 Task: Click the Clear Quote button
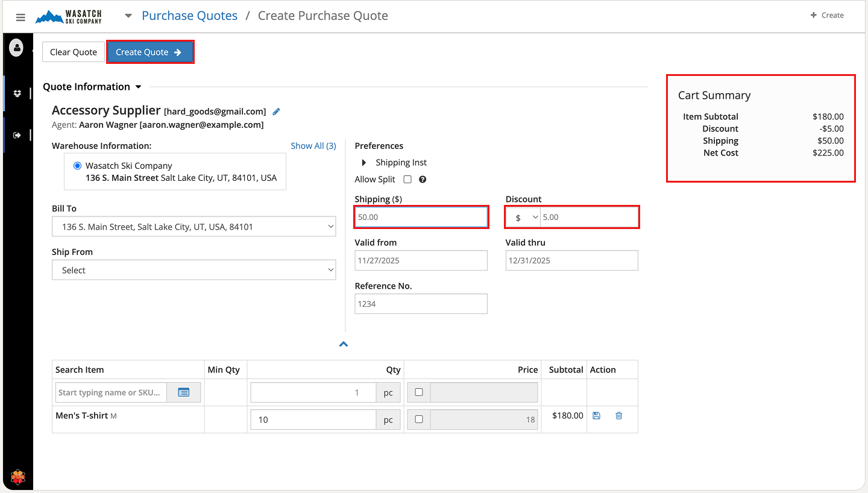click(73, 52)
